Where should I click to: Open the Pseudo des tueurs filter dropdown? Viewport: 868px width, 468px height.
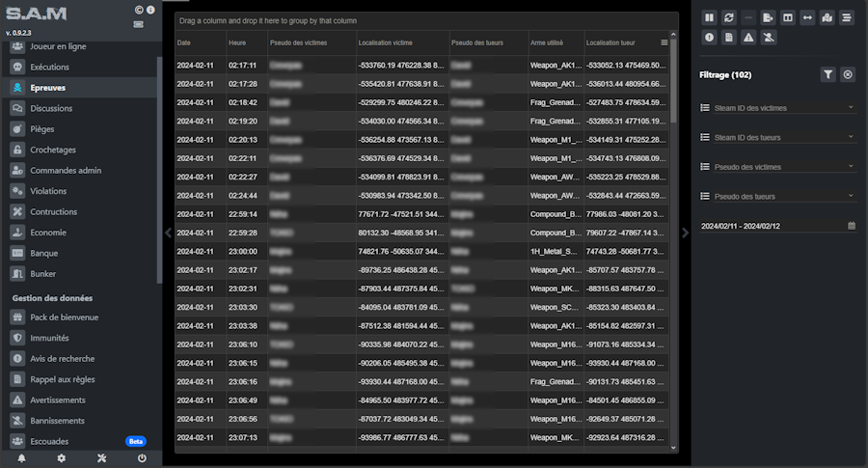(x=777, y=197)
